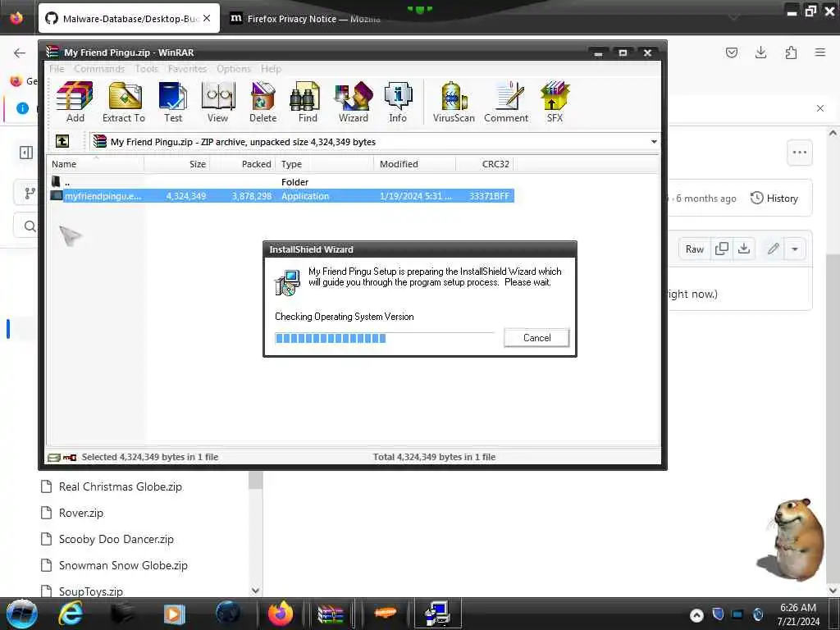Open the Options menu

coord(234,69)
